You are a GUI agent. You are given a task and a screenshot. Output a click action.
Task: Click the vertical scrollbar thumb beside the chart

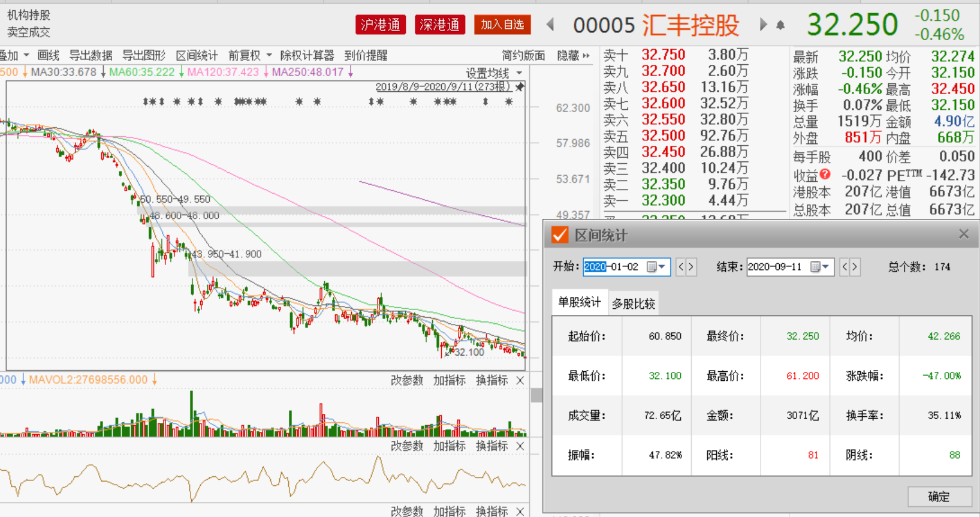[x=536, y=395]
